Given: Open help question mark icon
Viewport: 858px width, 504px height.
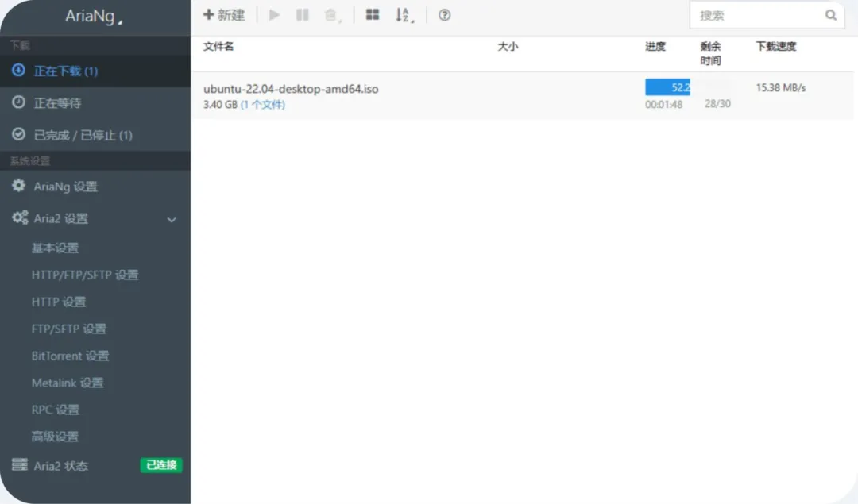Looking at the screenshot, I should pyautogui.click(x=444, y=15).
